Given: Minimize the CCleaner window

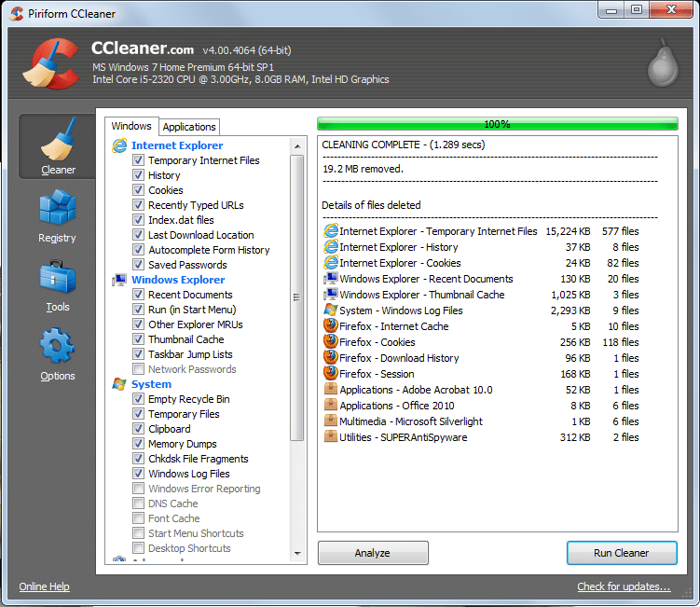Looking at the screenshot, I should (611, 9).
